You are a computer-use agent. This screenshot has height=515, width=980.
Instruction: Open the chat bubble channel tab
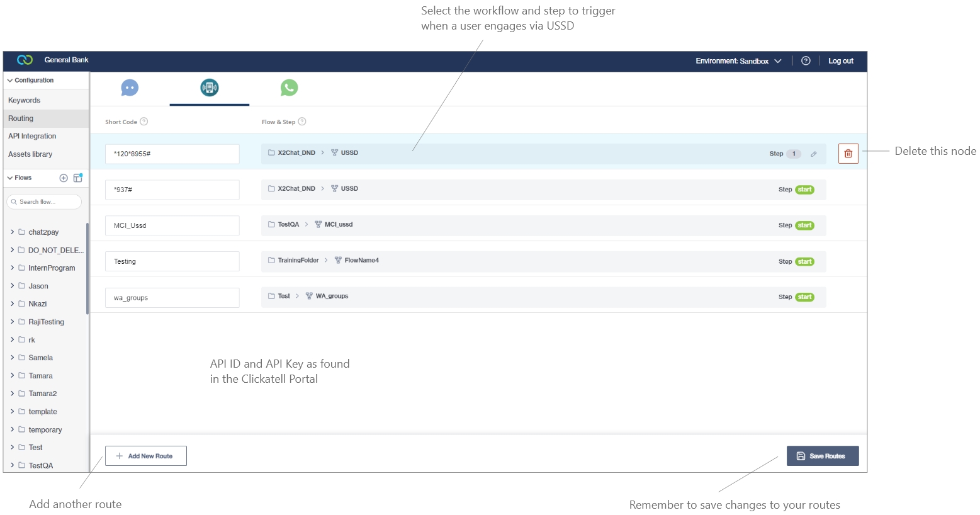click(130, 88)
